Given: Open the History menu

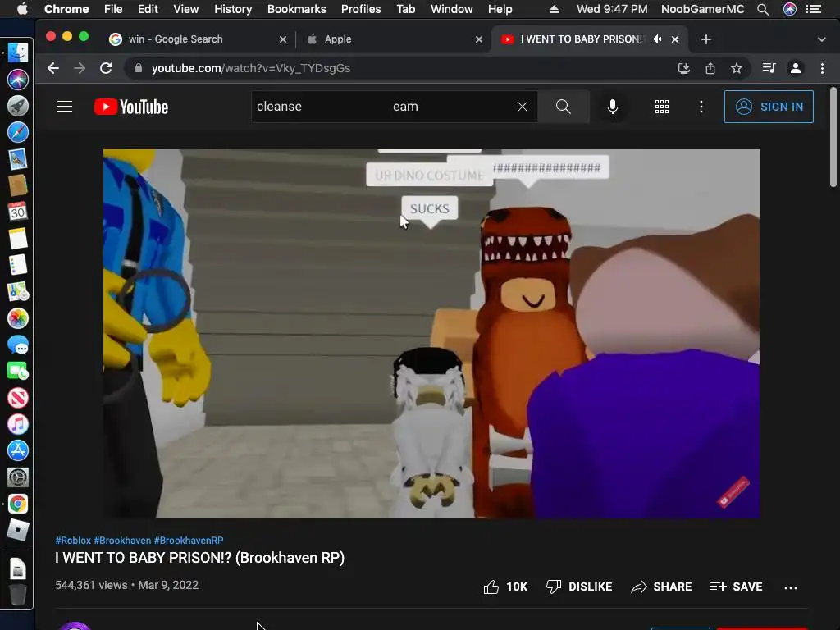Looking at the screenshot, I should pyautogui.click(x=233, y=9).
